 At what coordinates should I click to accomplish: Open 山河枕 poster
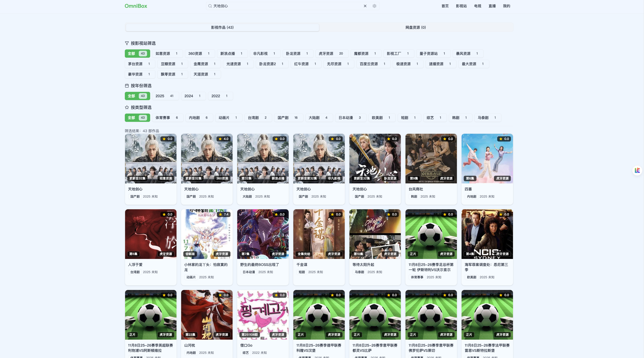pos(207,315)
